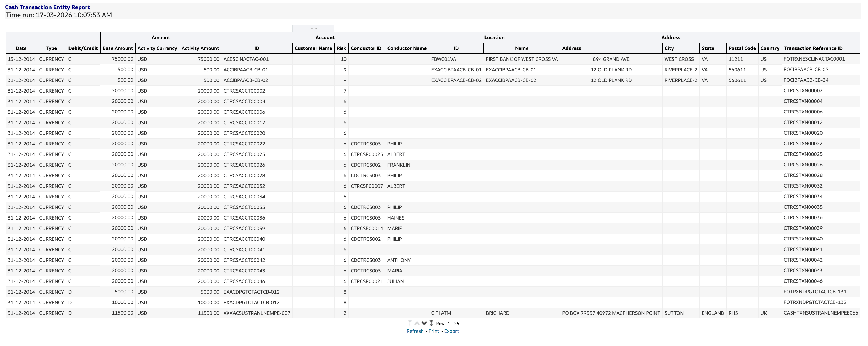This screenshot has height=346, width=868.
Task: Export the report using the Export link
Action: (x=451, y=331)
